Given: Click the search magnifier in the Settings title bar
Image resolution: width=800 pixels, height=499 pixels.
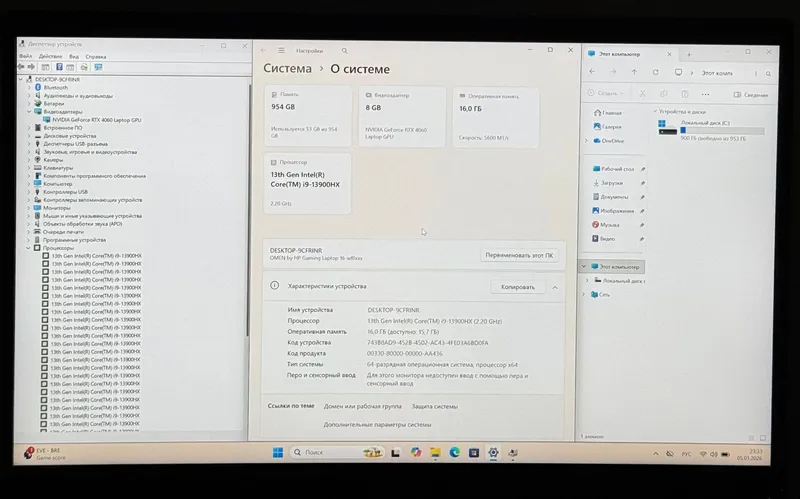Looking at the screenshot, I should pyautogui.click(x=344, y=51).
